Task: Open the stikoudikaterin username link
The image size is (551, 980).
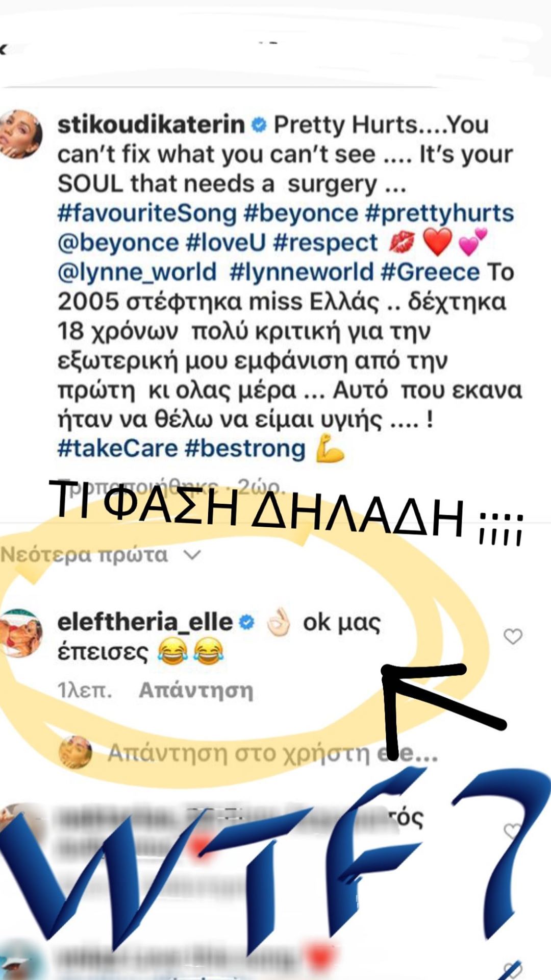Action: [151, 125]
